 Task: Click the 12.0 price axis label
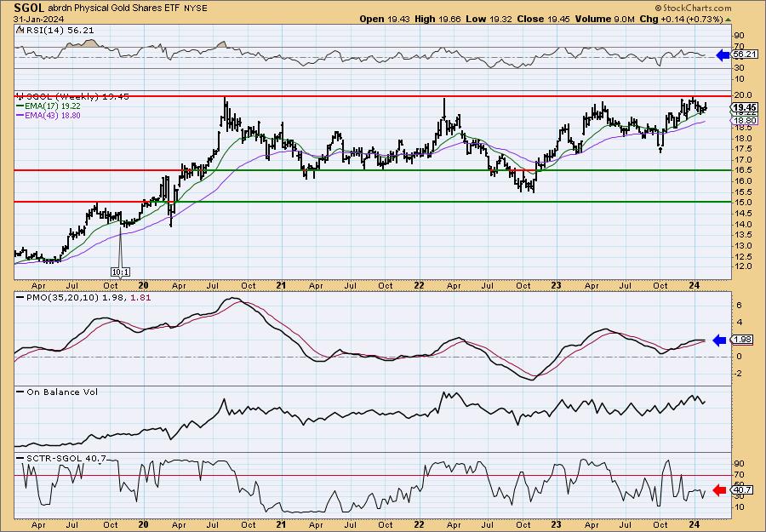[742, 266]
